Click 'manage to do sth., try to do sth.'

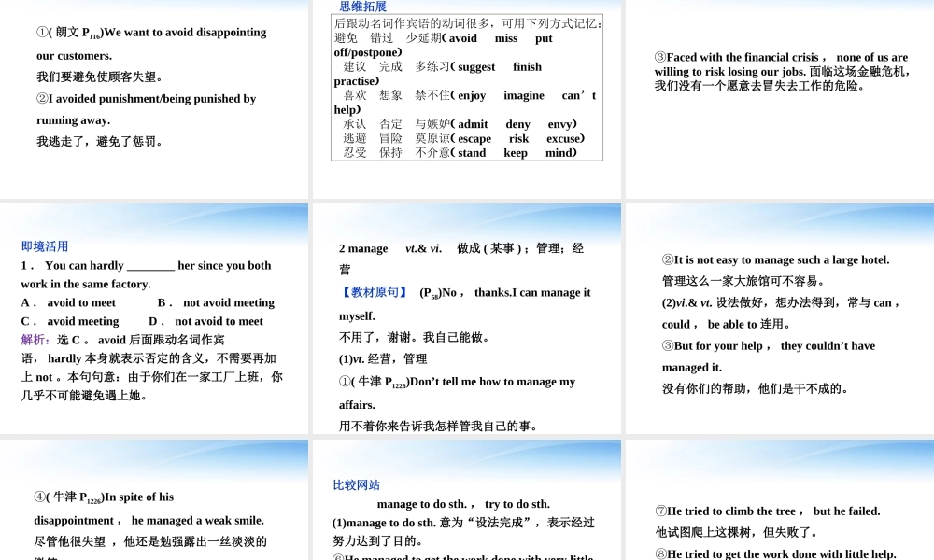463,504
